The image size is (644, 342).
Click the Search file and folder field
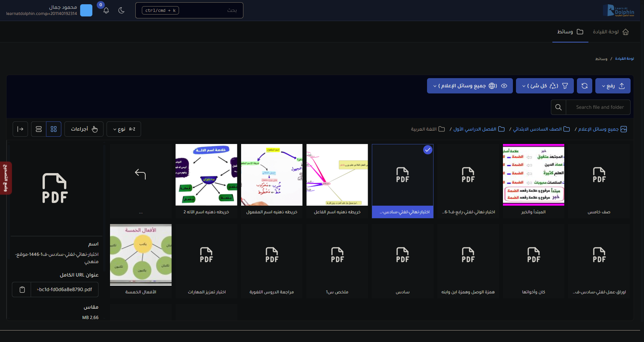tap(600, 107)
